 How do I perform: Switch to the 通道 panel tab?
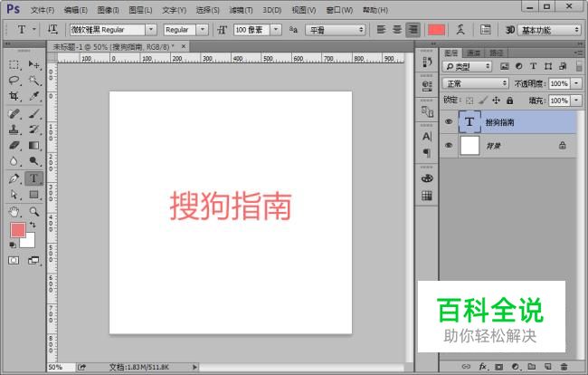[474, 53]
